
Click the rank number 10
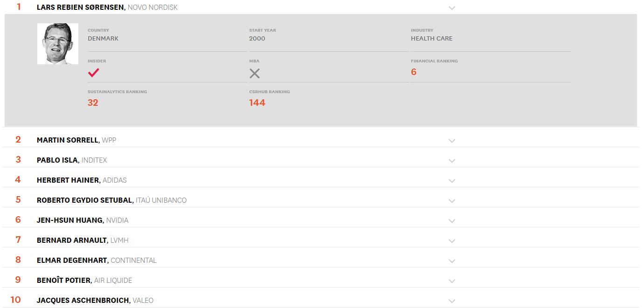[16, 300]
